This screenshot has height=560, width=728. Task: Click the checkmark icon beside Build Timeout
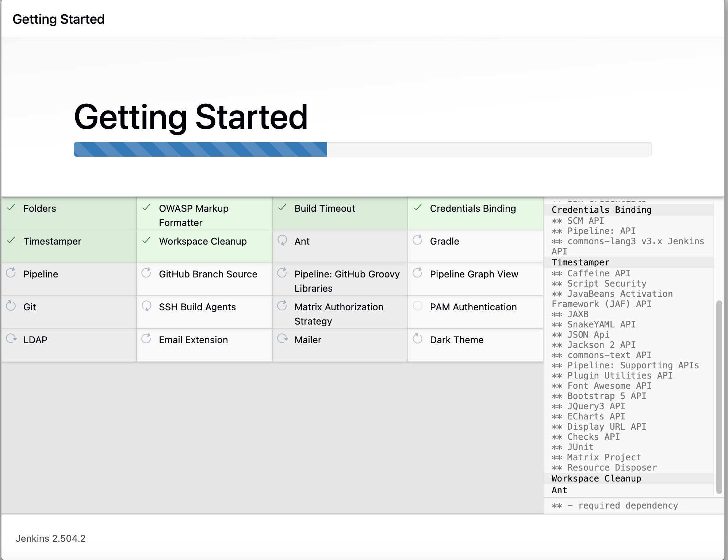coord(282,208)
